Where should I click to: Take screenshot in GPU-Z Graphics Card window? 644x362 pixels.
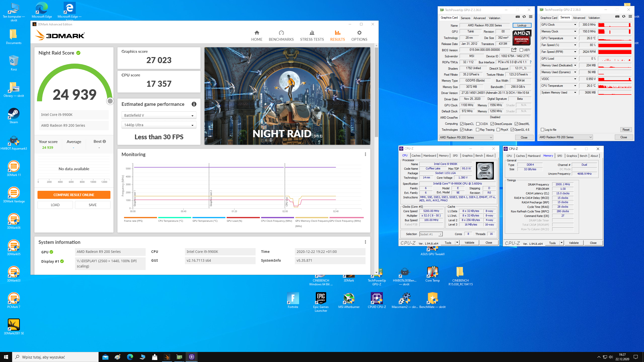coord(517,17)
